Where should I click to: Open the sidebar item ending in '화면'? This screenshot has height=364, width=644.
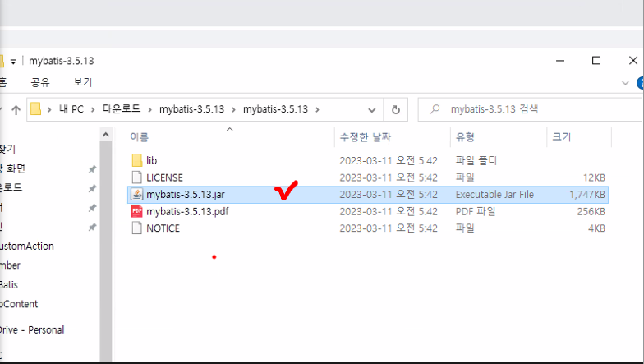[x=13, y=168]
